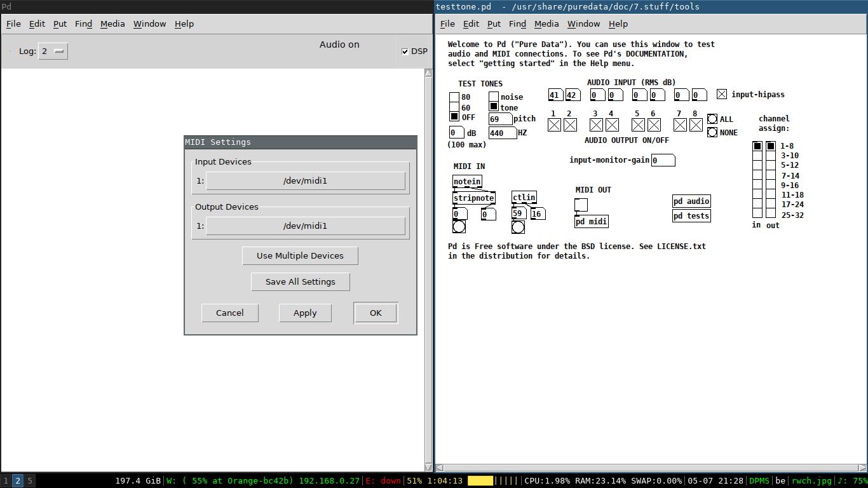Viewport: 868px width, 488px height.
Task: Uncheck the DSP checkbox in Pd window
Action: (x=405, y=51)
